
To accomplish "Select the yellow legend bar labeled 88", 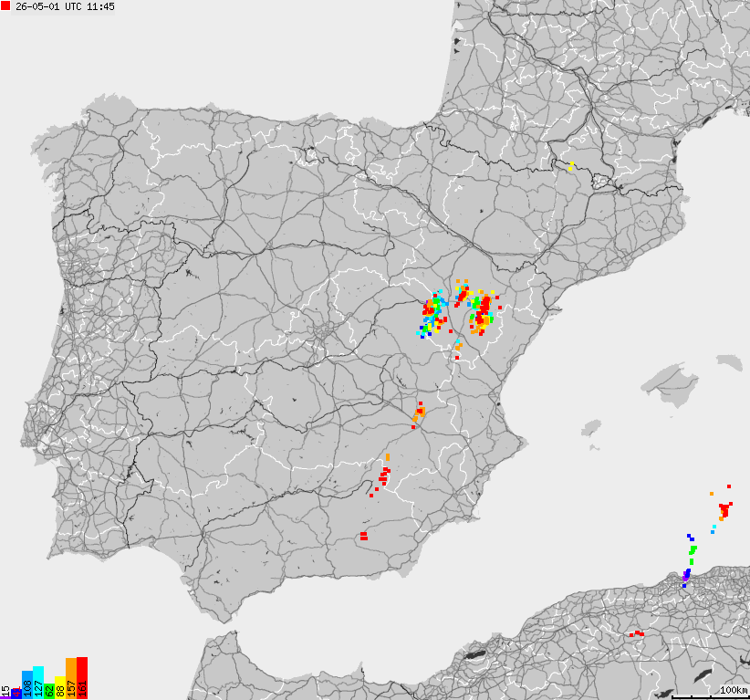I will pyautogui.click(x=60, y=687).
